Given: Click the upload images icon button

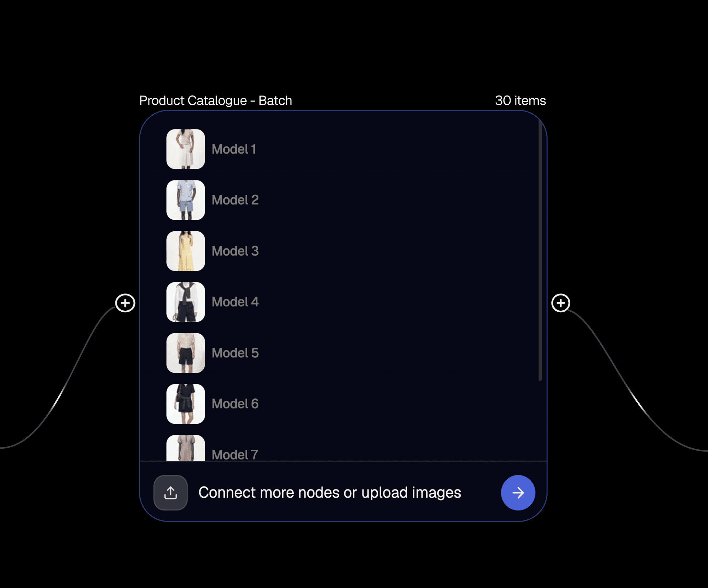Looking at the screenshot, I should click(171, 493).
